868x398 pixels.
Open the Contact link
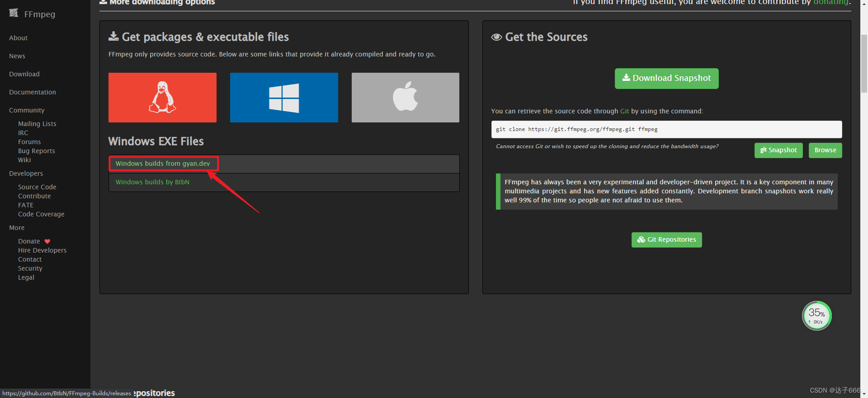coord(30,259)
